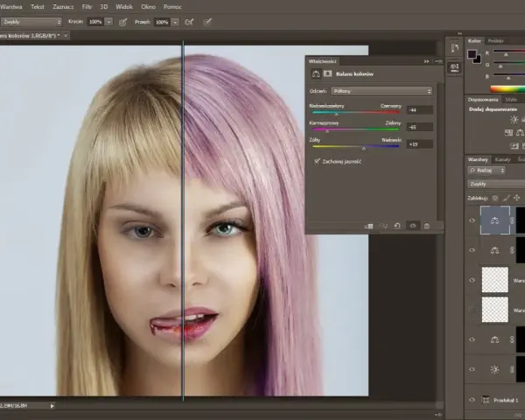Select the Dopasowania tab
The width and height of the screenshot is (525, 420).
point(483,100)
